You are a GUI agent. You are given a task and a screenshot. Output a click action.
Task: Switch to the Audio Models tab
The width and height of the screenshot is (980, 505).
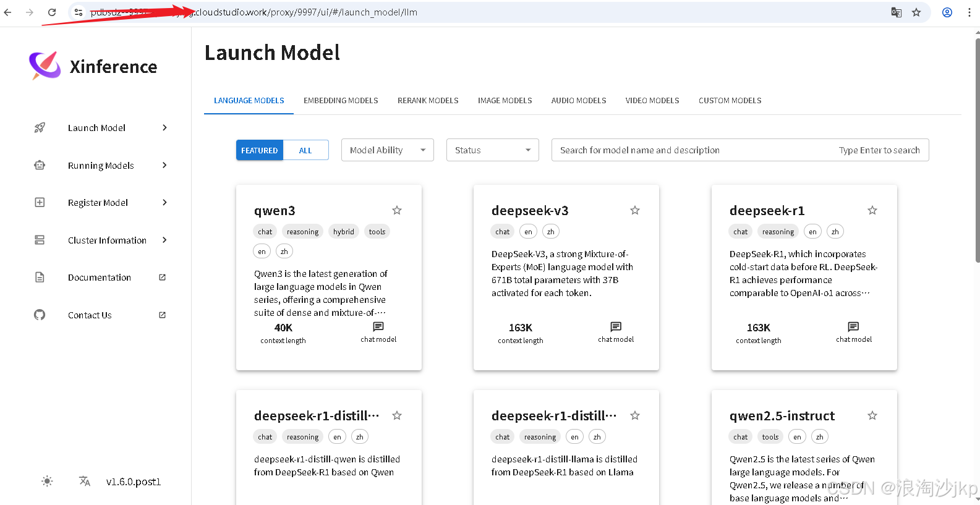[579, 101]
